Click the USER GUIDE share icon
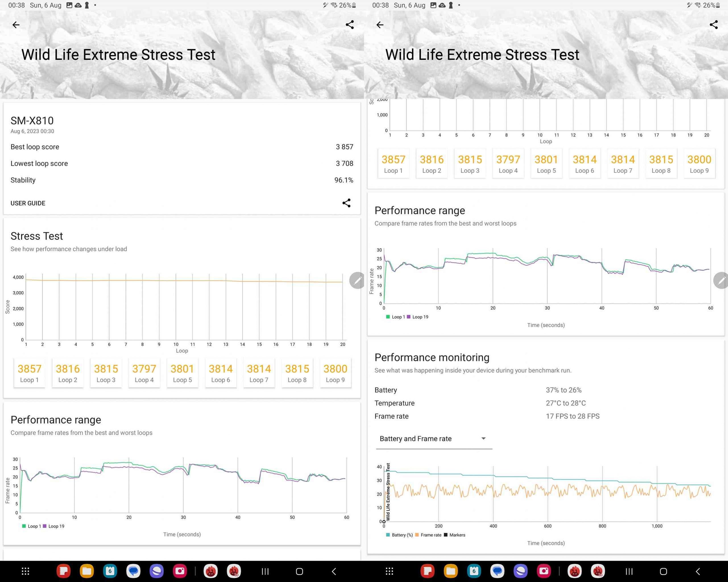The height and width of the screenshot is (582, 728). 347,203
